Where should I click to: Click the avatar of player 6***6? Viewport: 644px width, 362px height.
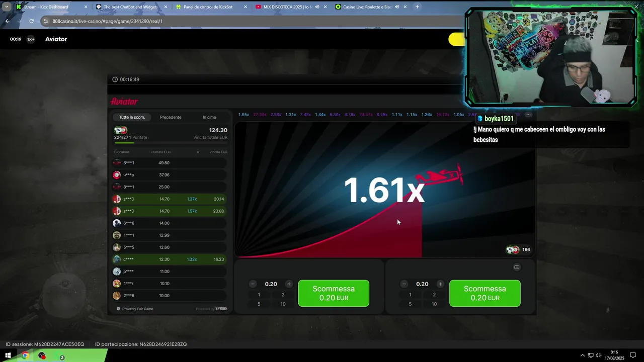click(x=117, y=223)
